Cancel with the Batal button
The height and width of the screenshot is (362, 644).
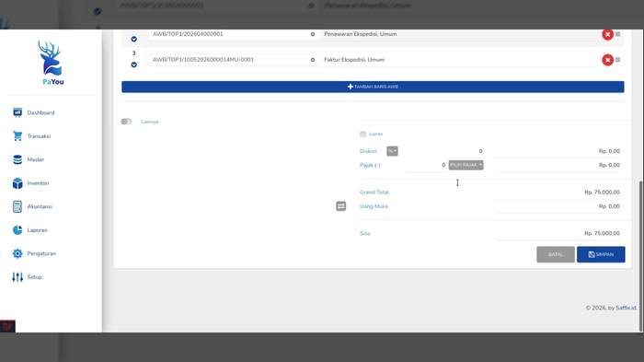tap(556, 254)
